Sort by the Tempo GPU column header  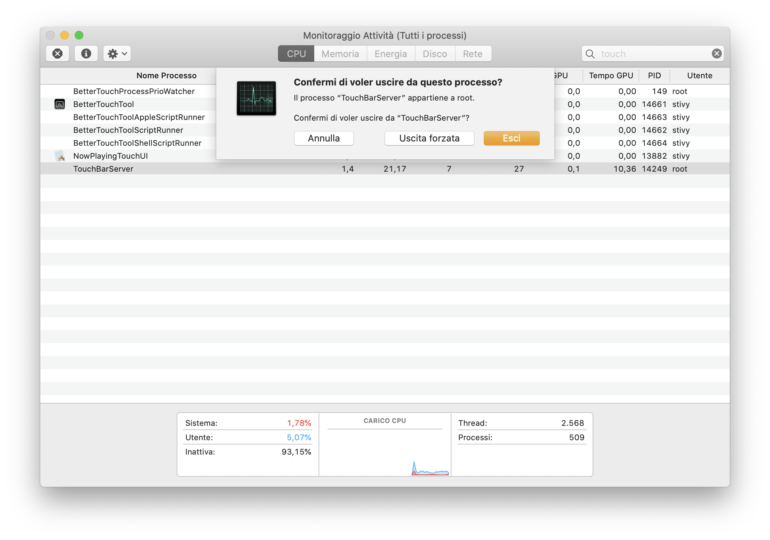click(x=611, y=76)
